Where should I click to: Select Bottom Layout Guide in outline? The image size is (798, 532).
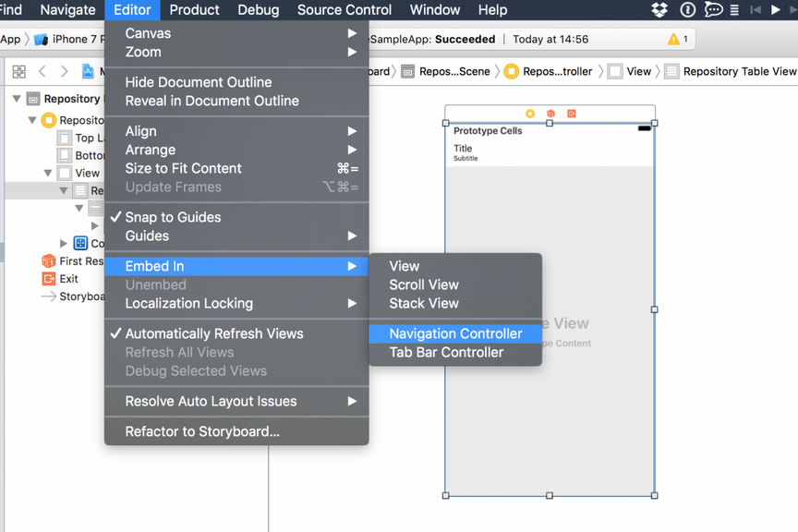point(80,155)
